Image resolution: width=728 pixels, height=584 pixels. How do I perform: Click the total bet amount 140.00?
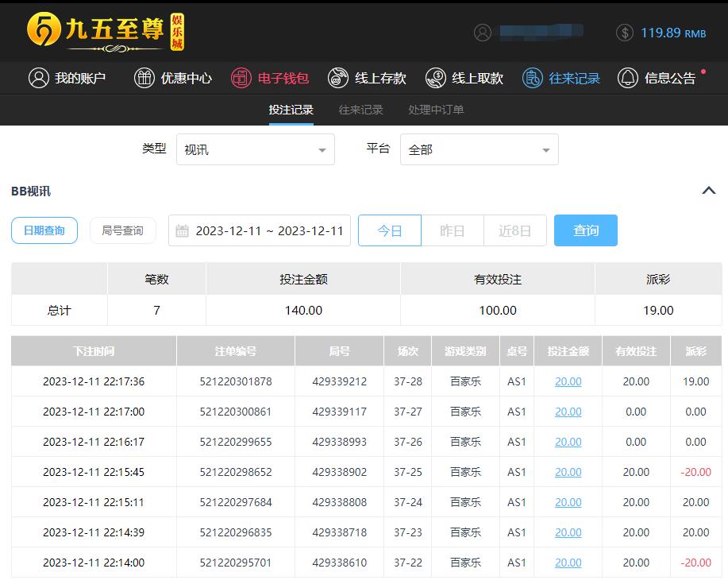[x=303, y=311]
